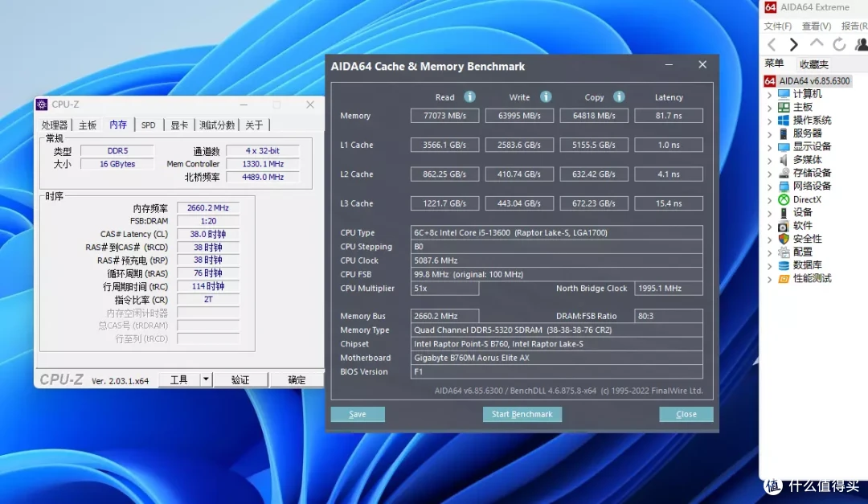The width and height of the screenshot is (868, 504).
Task: Select the 设备 tree icon
Action: [x=784, y=213]
